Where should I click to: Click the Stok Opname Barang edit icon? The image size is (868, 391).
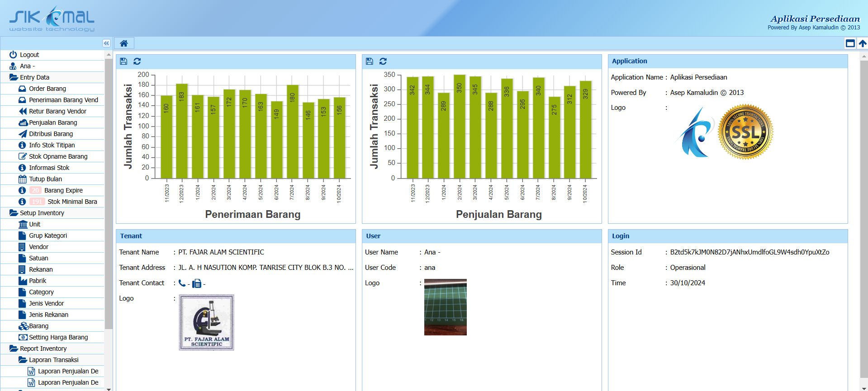pos(22,156)
